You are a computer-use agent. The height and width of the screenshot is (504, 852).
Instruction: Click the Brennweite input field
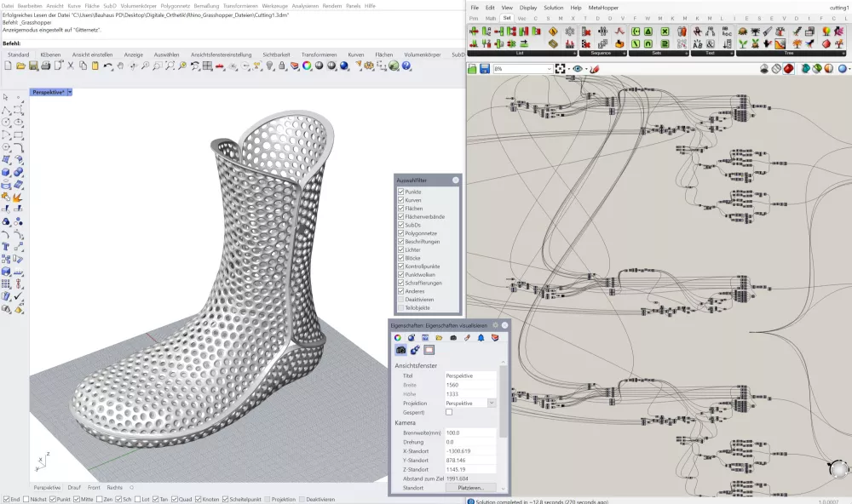(469, 432)
